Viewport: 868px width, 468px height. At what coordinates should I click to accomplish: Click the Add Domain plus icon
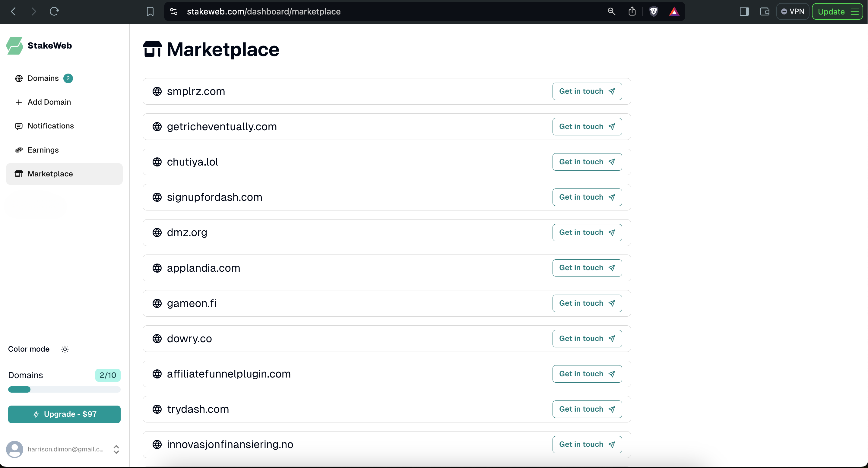(19, 102)
